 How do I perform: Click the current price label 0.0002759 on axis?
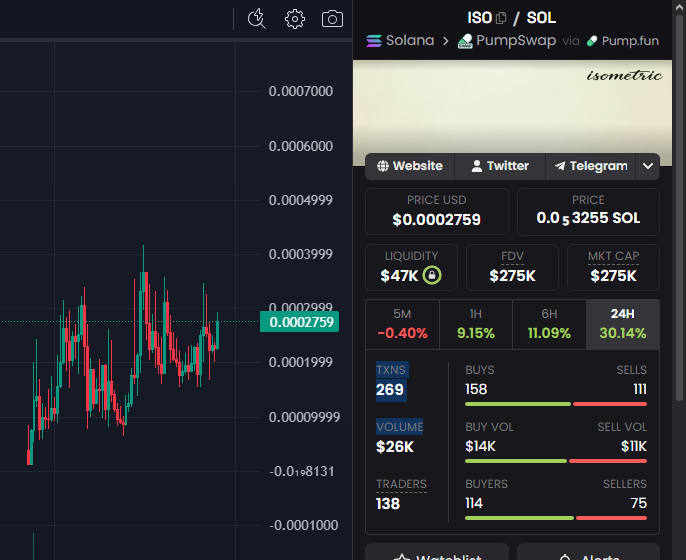pos(299,322)
